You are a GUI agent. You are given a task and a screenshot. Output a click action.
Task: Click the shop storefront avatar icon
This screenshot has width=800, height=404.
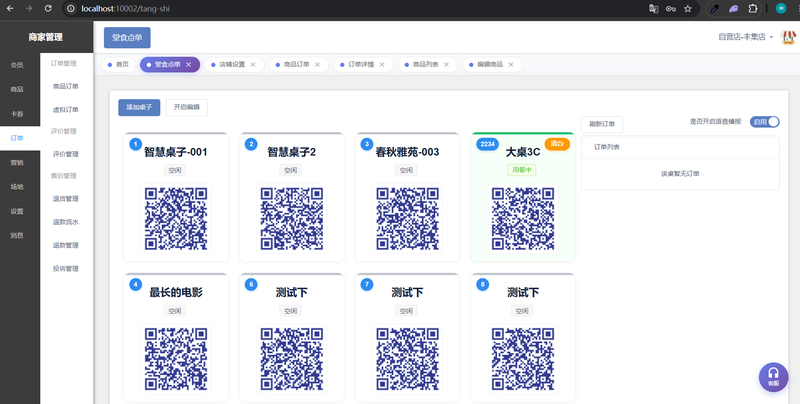click(x=788, y=37)
